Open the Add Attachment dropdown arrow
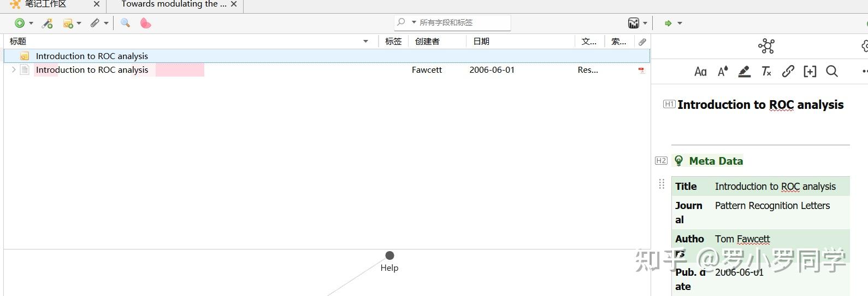This screenshot has width=868, height=296. (x=106, y=23)
